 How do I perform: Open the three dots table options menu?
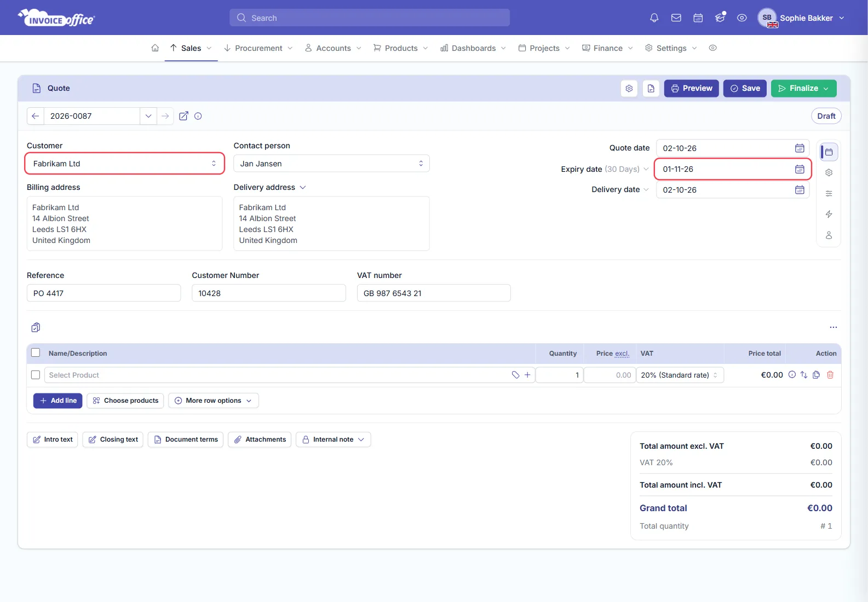pos(833,327)
